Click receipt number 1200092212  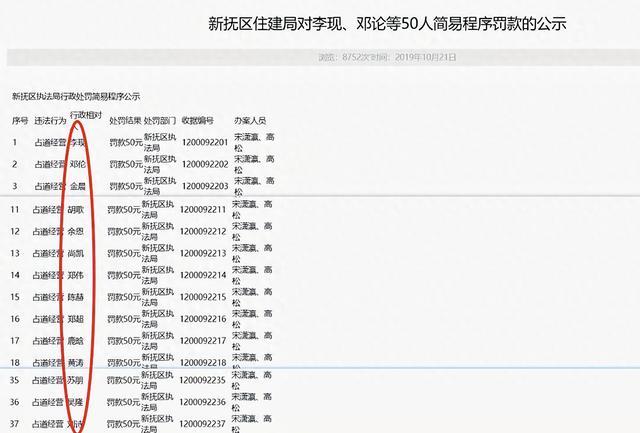point(205,231)
